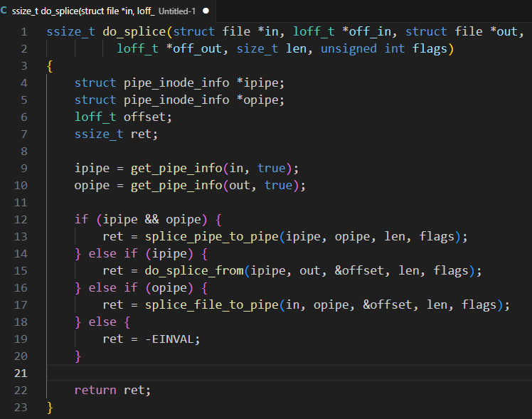The height and width of the screenshot is (419, 532).
Task: Click the opening brace on line 3
Action: (50, 66)
